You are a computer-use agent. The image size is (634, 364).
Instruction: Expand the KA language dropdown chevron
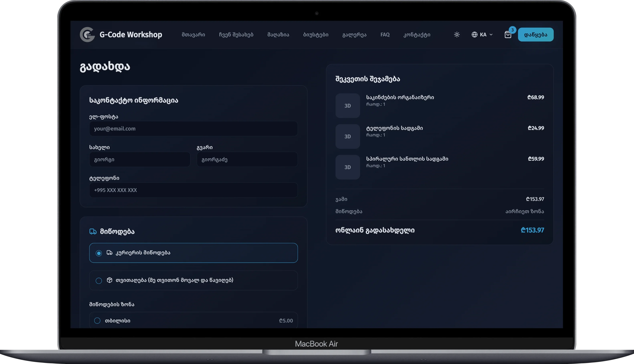coord(491,34)
